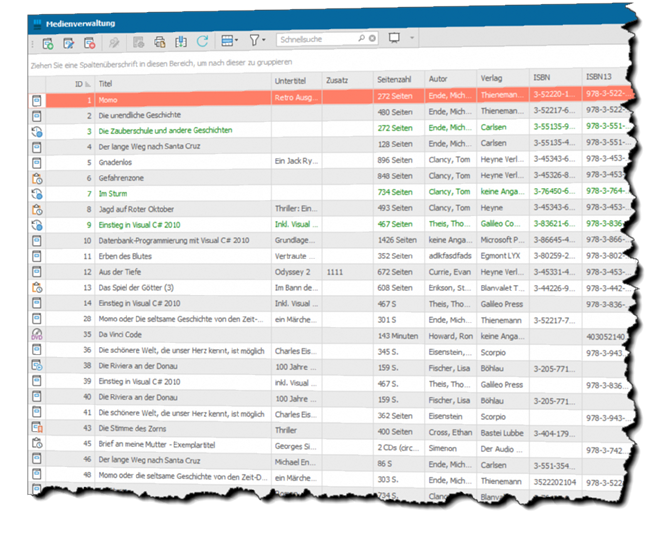The width and height of the screenshot is (669, 541).
Task: Click the 143 Minuten cell
Action: tap(398, 336)
